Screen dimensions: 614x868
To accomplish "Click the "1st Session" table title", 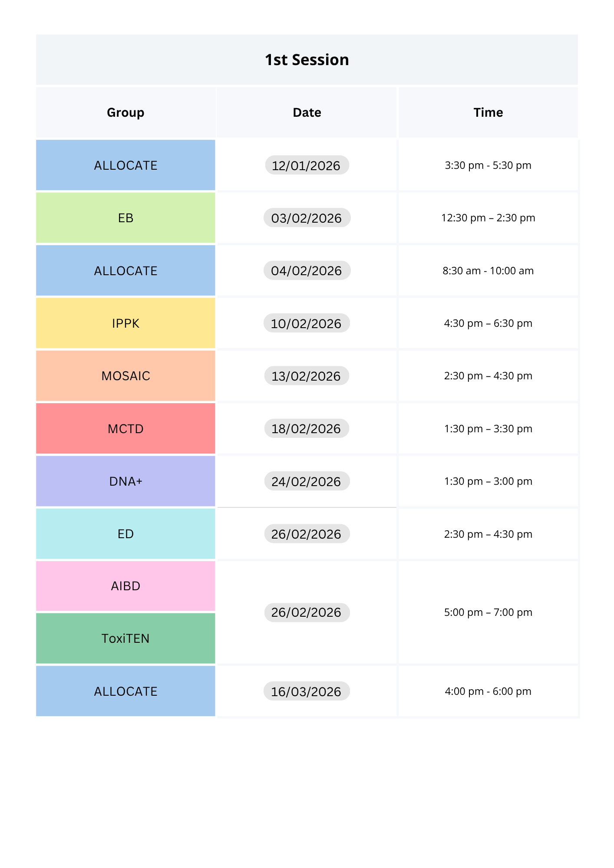I will [307, 60].
